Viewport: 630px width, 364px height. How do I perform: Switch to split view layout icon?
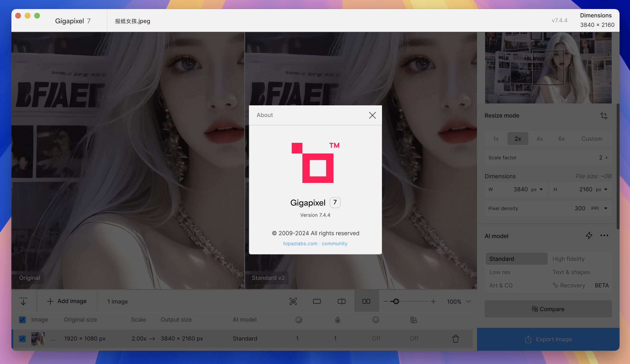pos(342,301)
